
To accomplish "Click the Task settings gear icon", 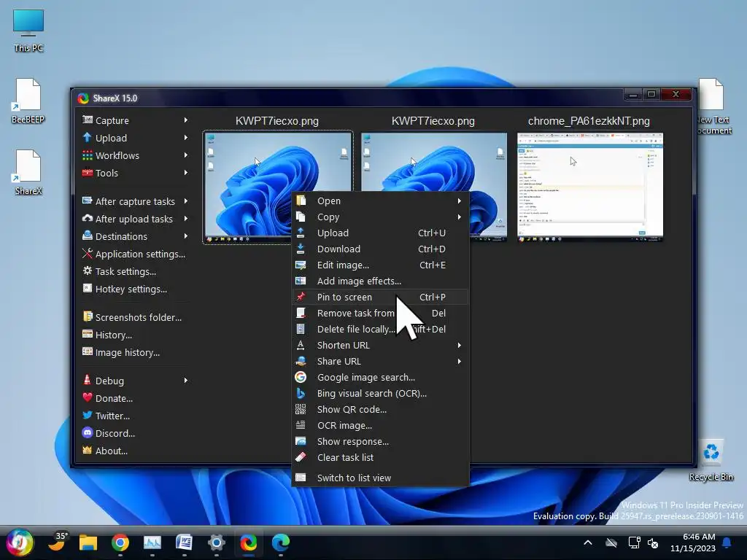I will point(88,271).
